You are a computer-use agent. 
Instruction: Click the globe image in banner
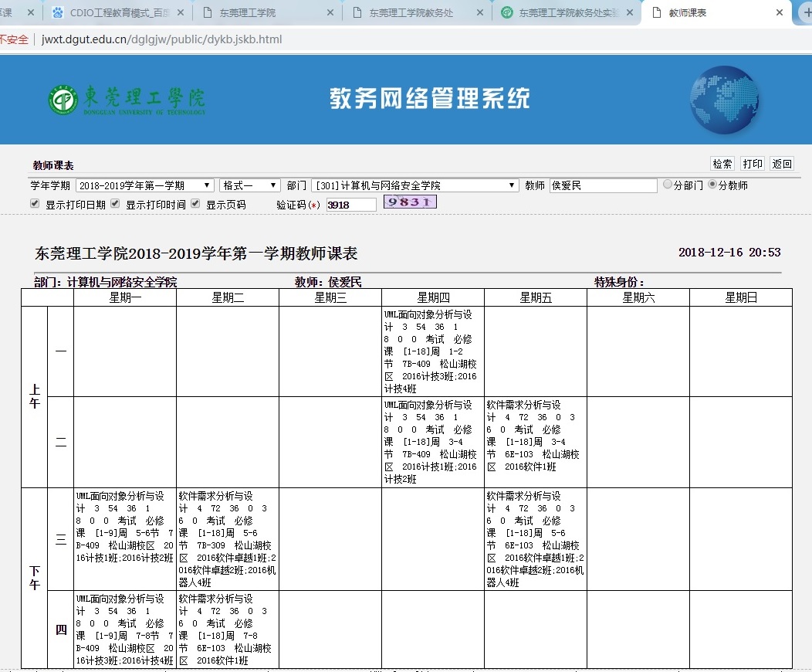pos(724,100)
